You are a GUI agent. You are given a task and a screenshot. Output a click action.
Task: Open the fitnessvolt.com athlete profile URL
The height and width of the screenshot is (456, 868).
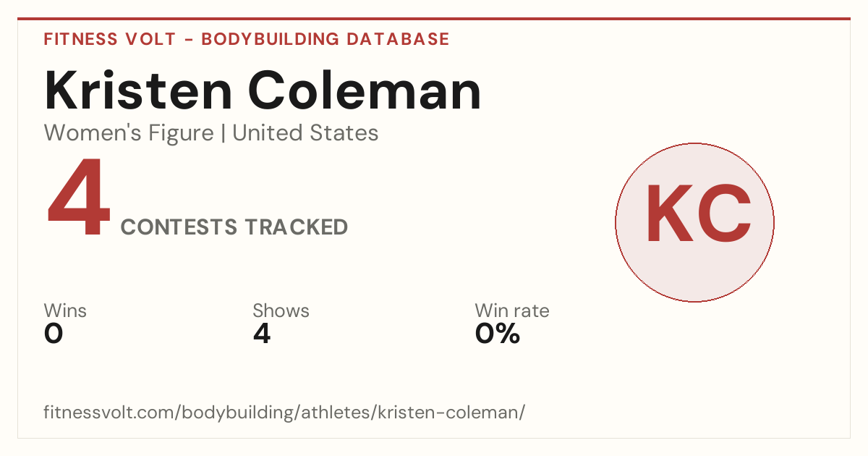(284, 413)
